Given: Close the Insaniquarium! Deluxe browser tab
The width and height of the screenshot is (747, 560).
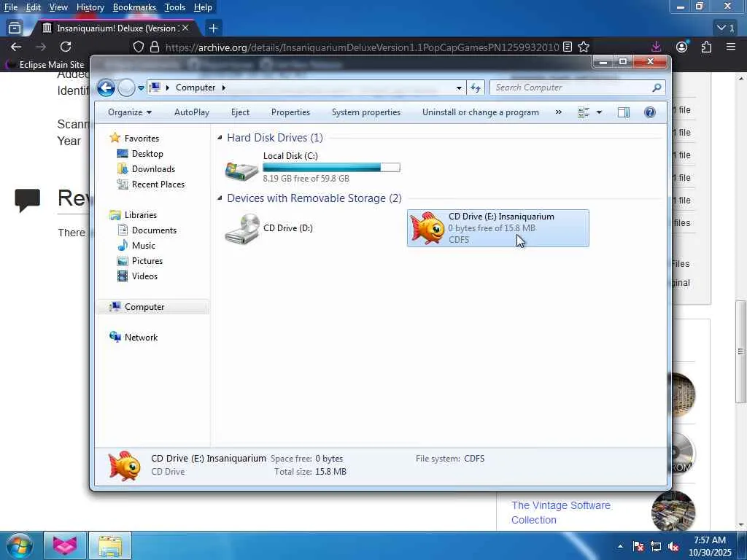Looking at the screenshot, I should click(x=185, y=28).
